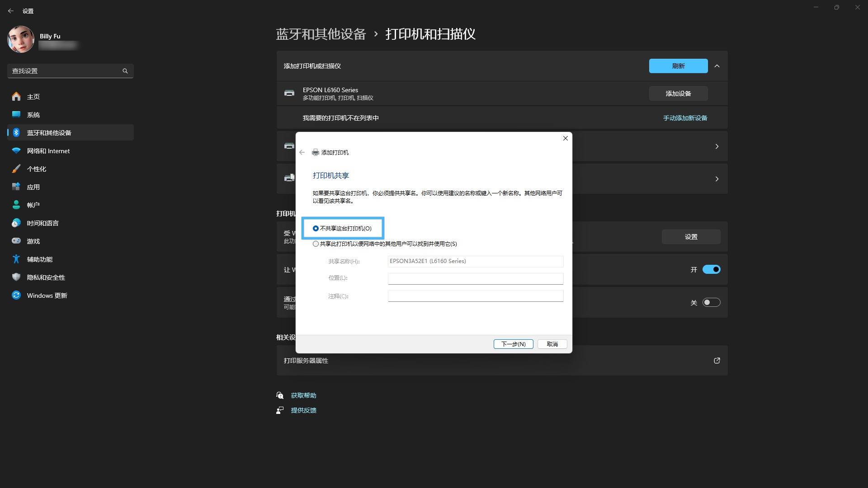Image resolution: width=868 pixels, height=488 pixels.
Task: Click the 获取帮助 help icon
Action: point(280,395)
